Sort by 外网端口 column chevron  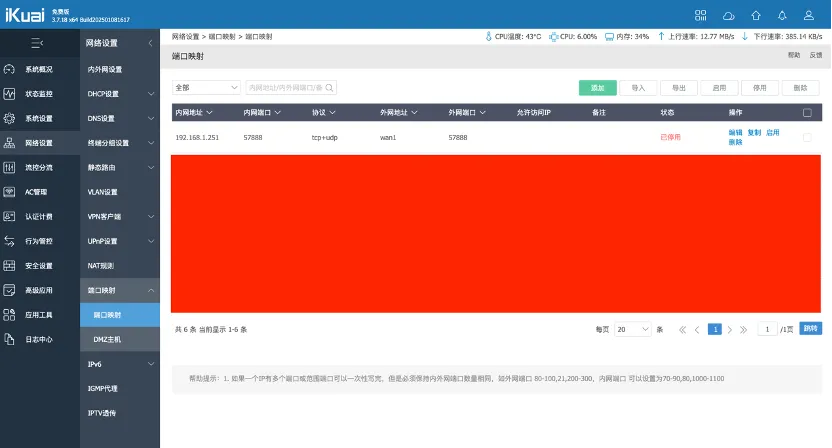tap(482, 113)
